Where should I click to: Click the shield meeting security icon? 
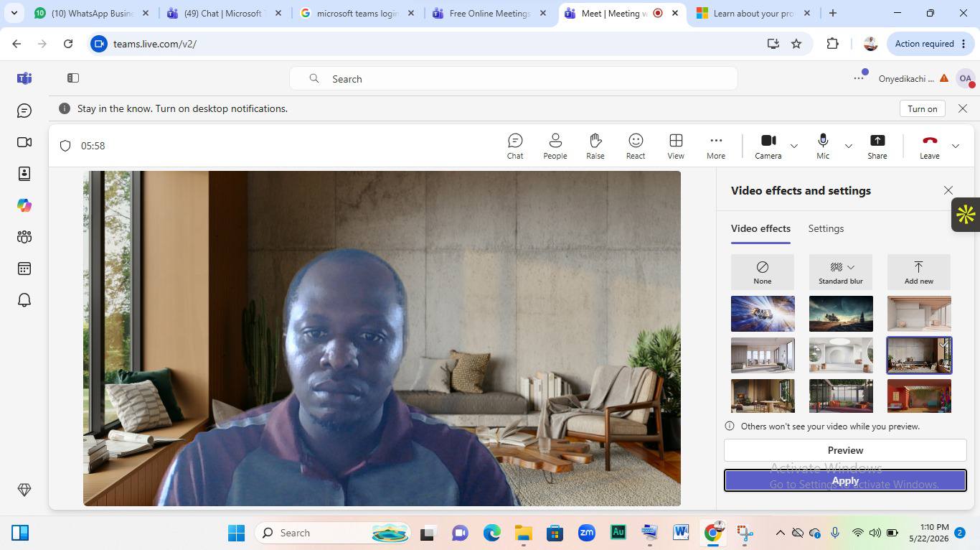point(65,146)
